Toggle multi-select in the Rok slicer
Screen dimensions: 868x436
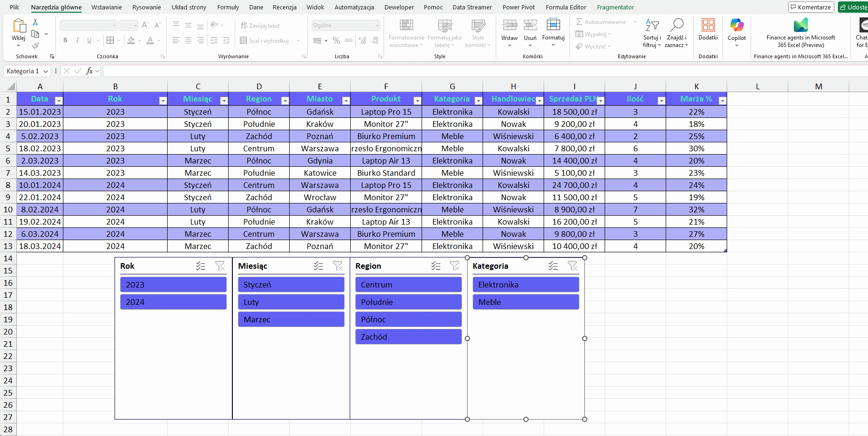coord(201,266)
